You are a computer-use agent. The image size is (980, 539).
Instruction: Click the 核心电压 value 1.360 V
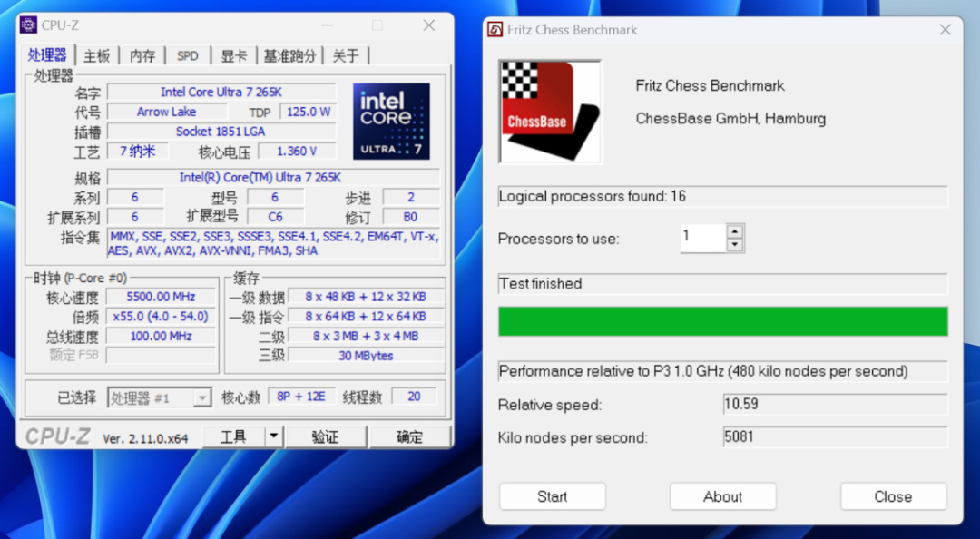pyautogui.click(x=297, y=152)
